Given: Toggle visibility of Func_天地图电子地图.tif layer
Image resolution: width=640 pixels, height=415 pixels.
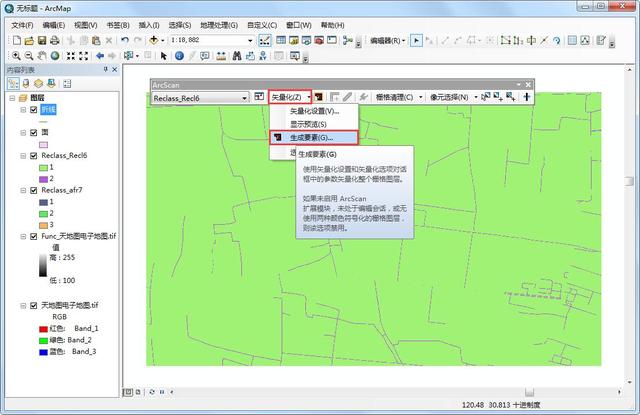Looking at the screenshot, I should [x=34, y=236].
